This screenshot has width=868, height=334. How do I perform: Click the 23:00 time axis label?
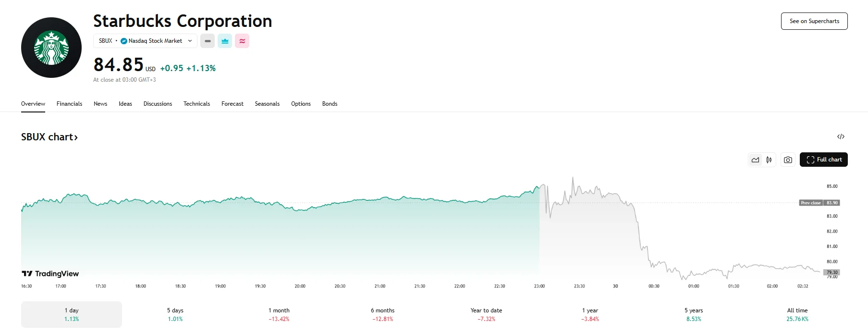point(539,286)
